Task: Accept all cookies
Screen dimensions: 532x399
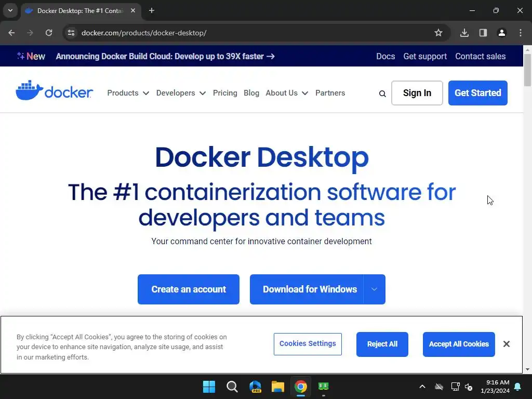Action: click(459, 344)
